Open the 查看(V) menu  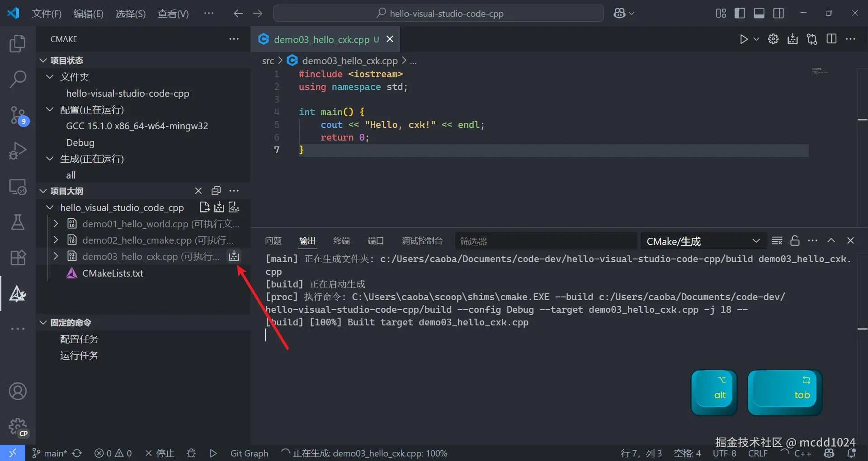[173, 14]
